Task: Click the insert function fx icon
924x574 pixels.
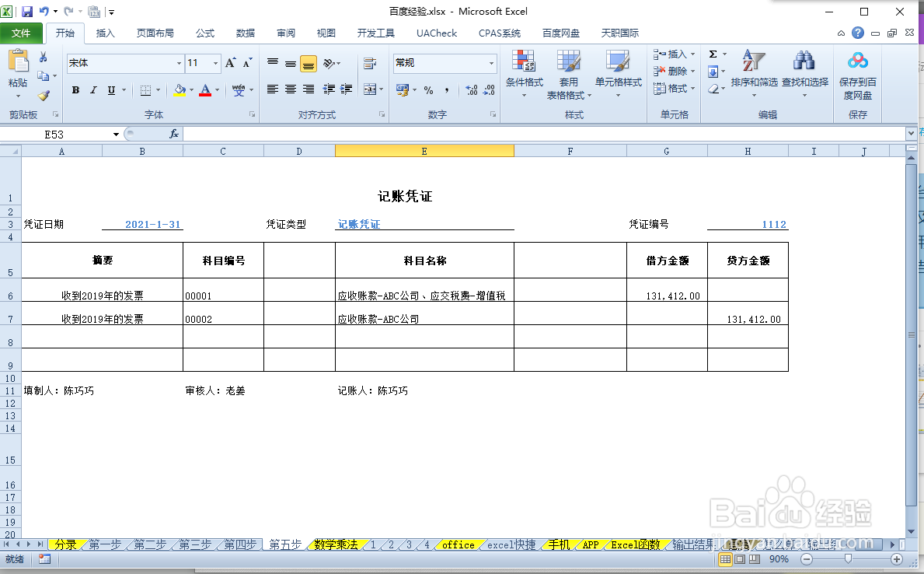Action: (x=174, y=135)
